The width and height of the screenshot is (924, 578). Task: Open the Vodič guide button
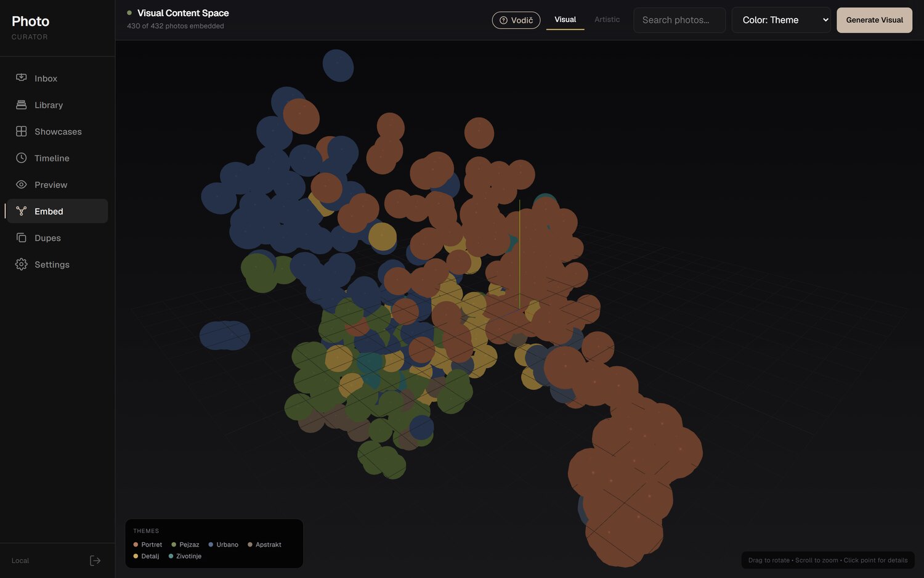516,20
